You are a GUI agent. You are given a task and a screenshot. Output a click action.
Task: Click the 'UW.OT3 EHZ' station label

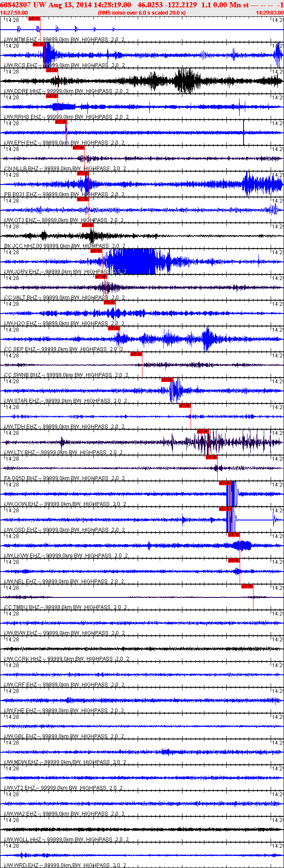20,220
